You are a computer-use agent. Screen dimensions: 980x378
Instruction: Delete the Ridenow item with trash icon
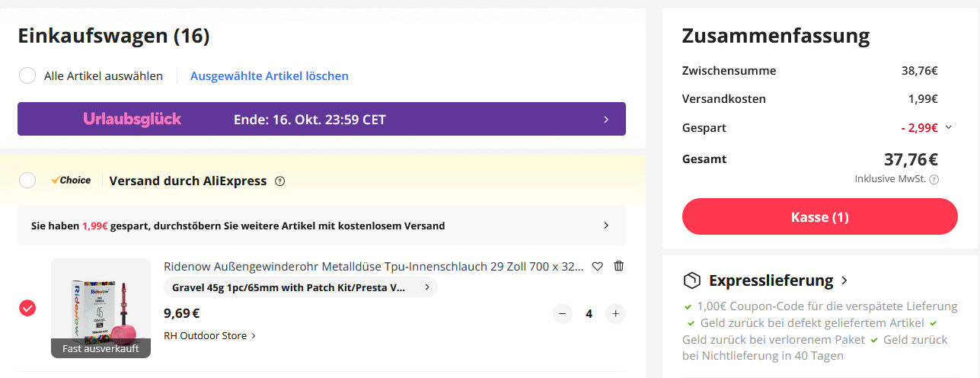[619, 266]
